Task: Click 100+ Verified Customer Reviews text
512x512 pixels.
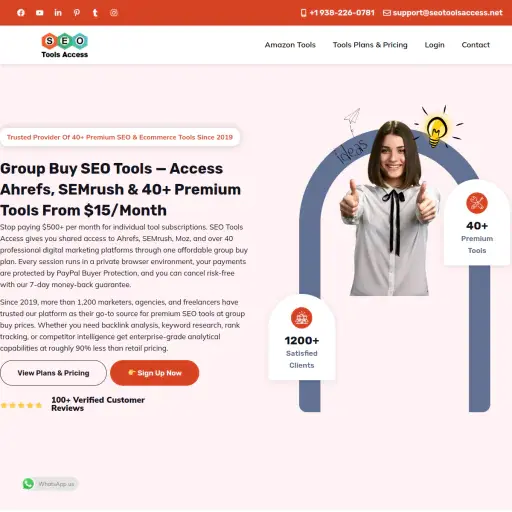Action: (x=98, y=404)
